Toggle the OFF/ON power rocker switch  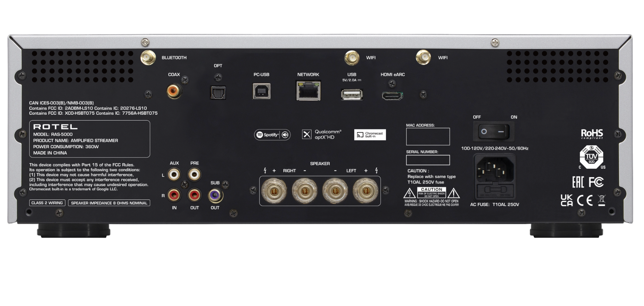[x=493, y=132]
